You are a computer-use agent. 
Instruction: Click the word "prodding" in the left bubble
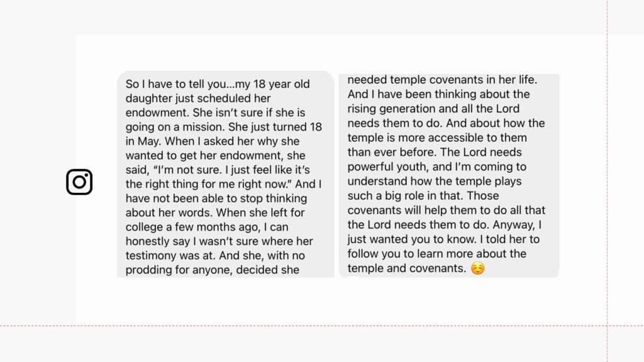point(146,270)
